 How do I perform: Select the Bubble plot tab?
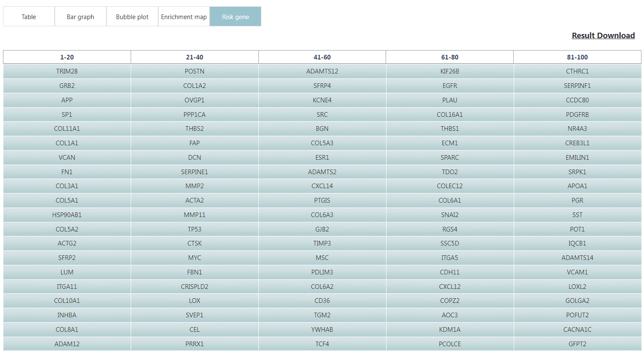pyautogui.click(x=132, y=17)
